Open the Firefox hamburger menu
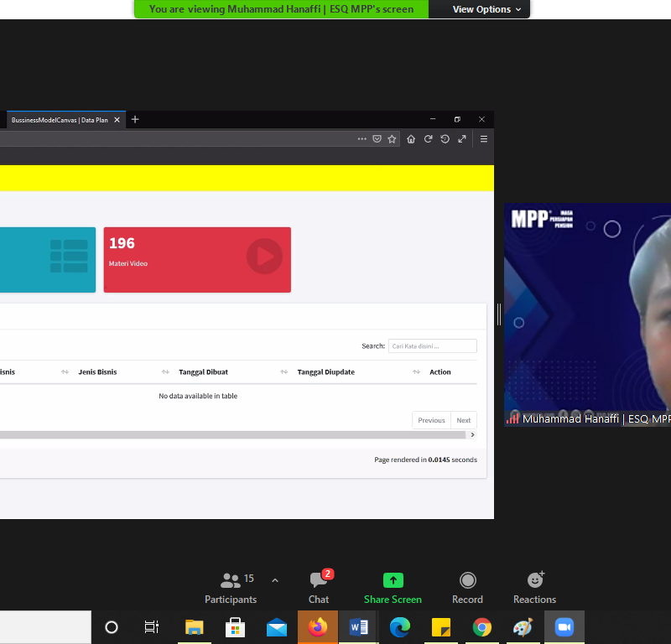Screen dimensions: 671x644 [483, 139]
